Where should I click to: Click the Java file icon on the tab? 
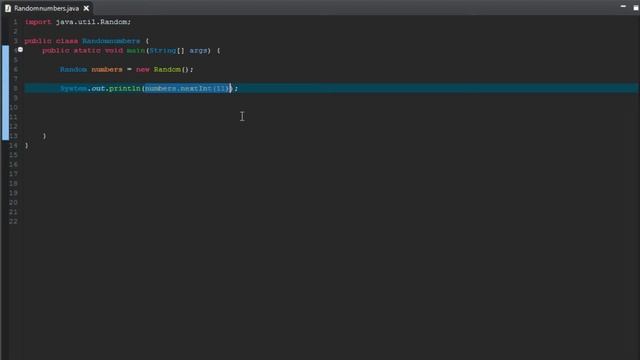coord(8,8)
